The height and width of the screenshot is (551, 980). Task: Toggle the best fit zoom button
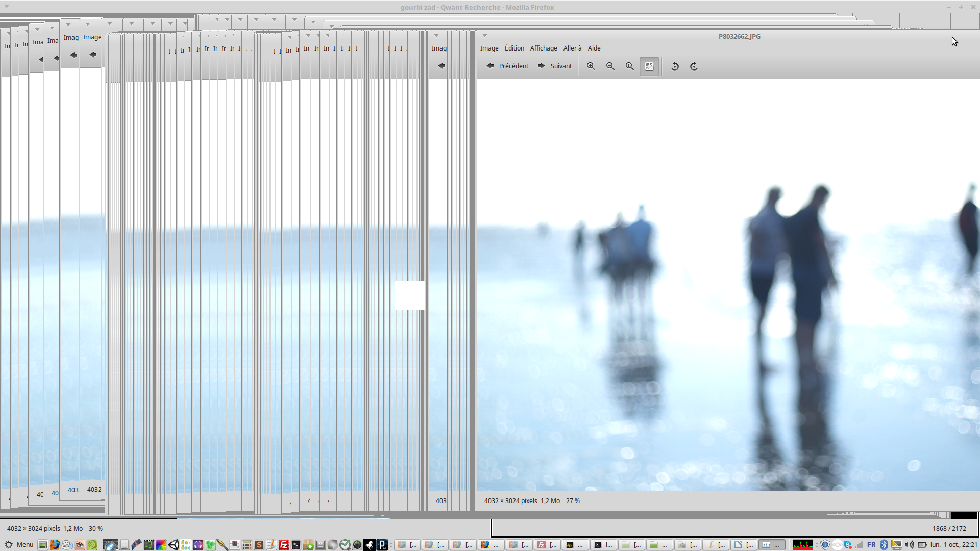point(649,66)
